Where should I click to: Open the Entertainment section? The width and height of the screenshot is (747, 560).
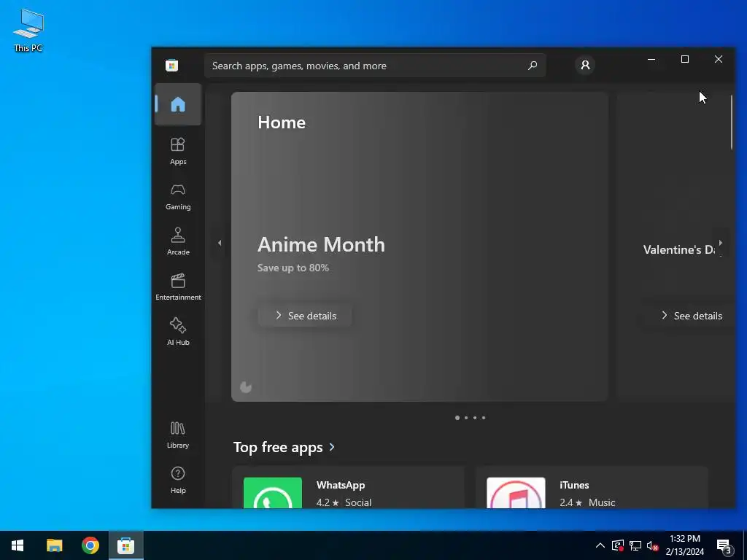pos(178,287)
